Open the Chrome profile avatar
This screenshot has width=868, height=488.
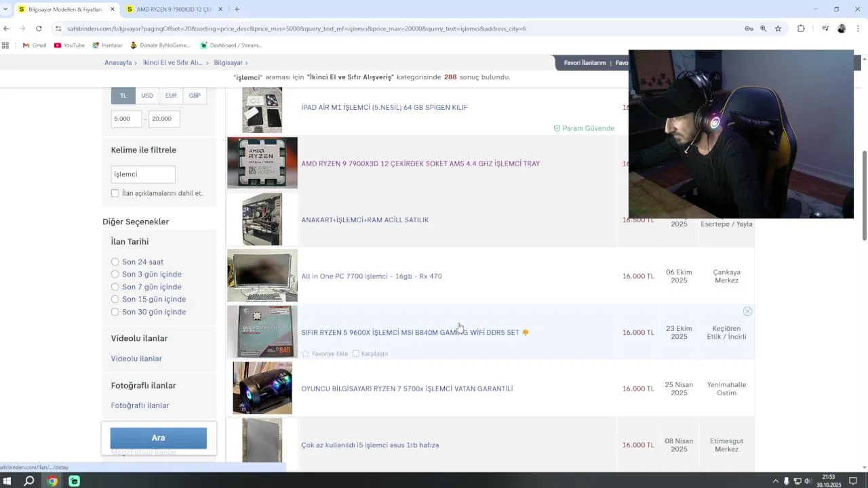[842, 28]
